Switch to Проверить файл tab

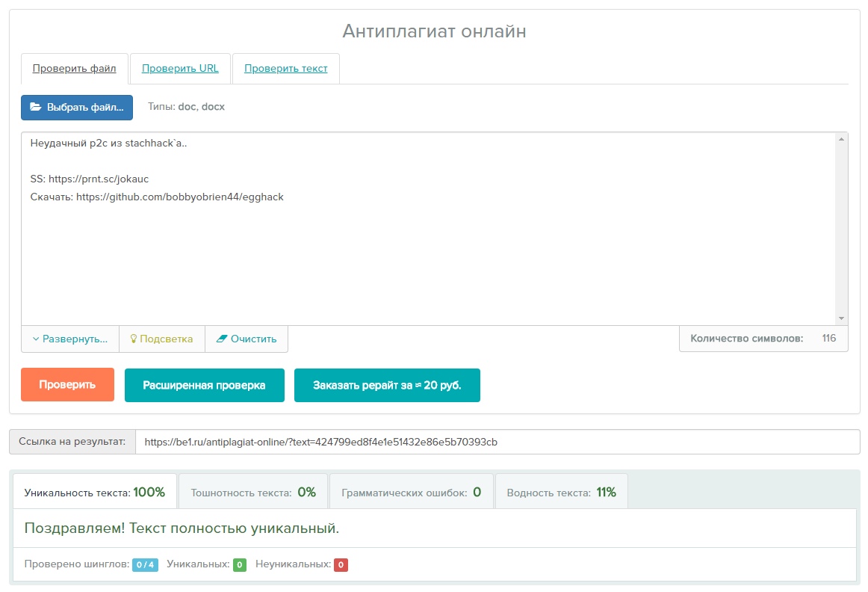pos(75,69)
